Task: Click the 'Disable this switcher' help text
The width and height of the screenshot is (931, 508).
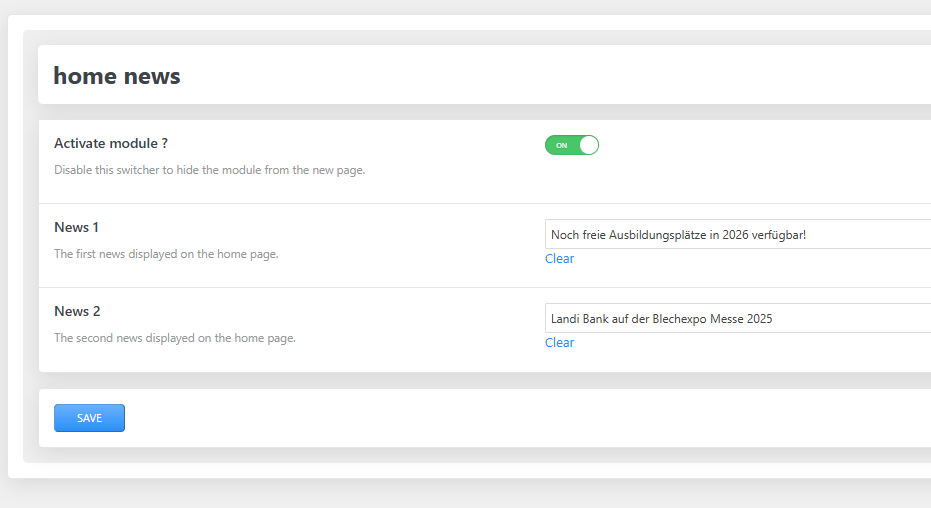Action: (209, 170)
